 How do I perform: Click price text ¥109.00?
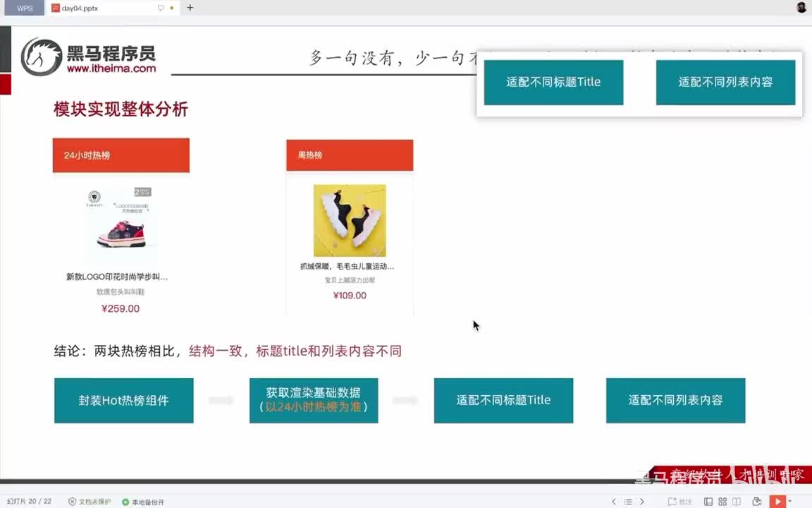click(350, 296)
